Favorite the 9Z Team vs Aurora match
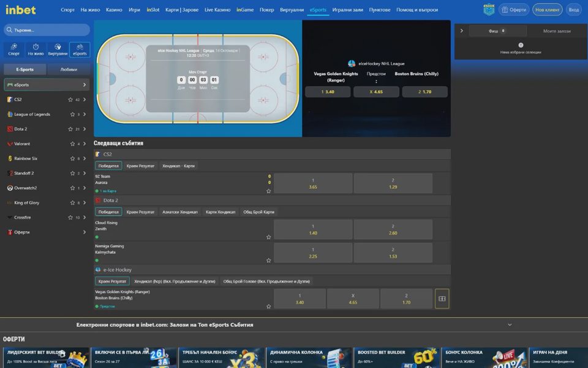This screenshot has height=368, width=588. coord(268,191)
